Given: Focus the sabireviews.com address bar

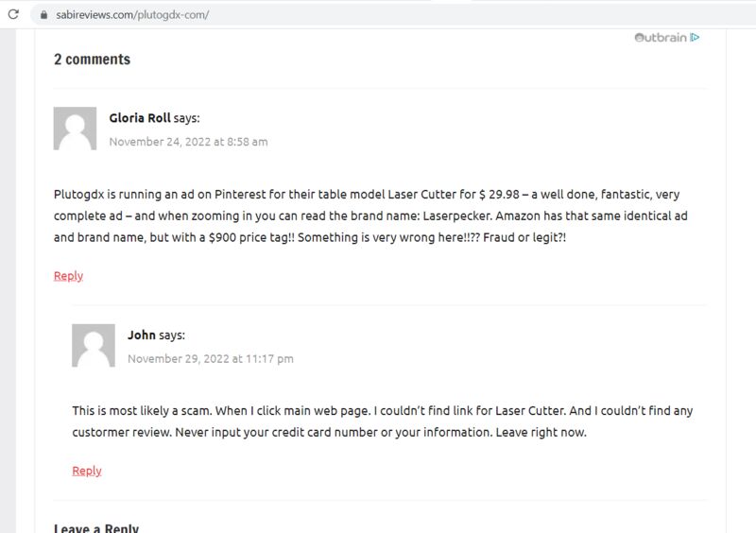Looking at the screenshot, I should (386, 15).
